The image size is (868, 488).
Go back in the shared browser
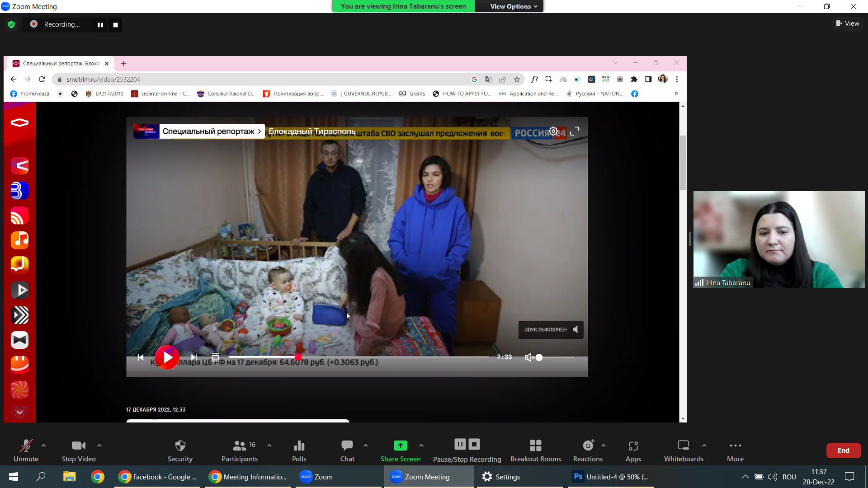(x=13, y=79)
